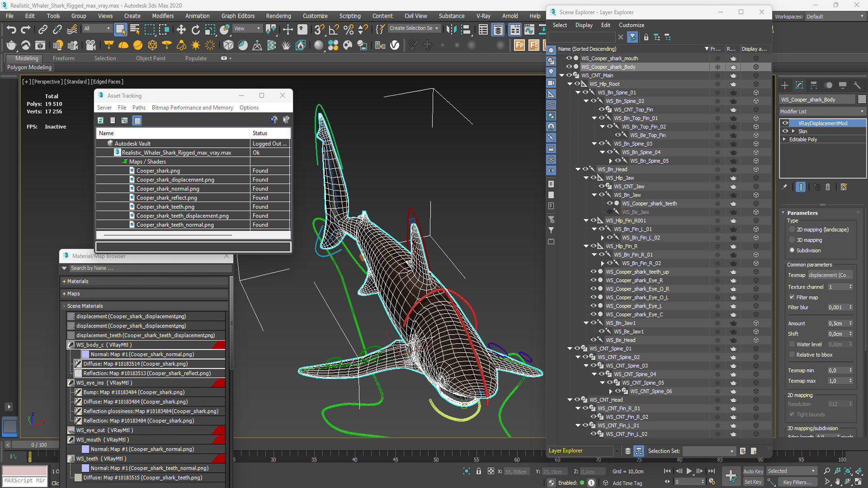This screenshot has width=868, height=488.
Task: Click Scene Explorer filter funnel icon
Action: tap(632, 37)
